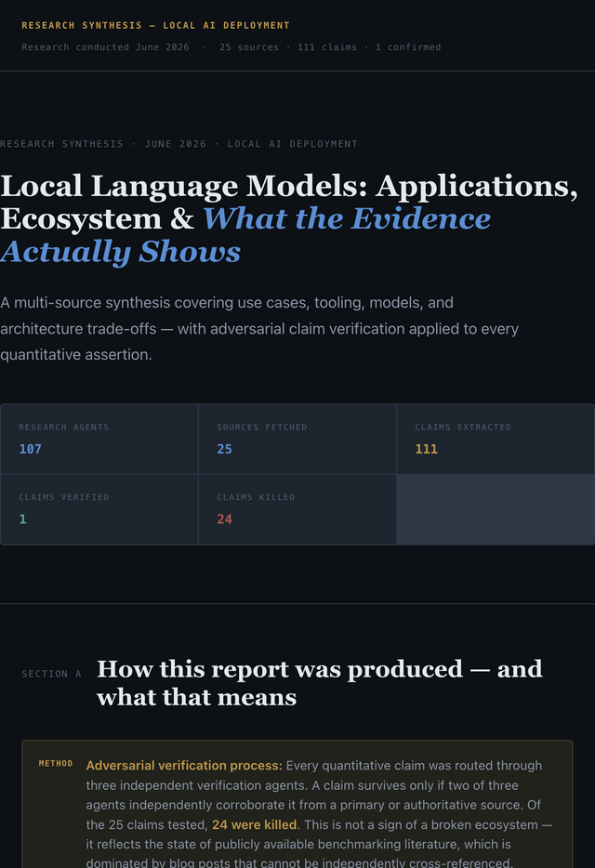Click the value '25' under Sources Fetched
The image size is (595, 868).
[x=224, y=449]
